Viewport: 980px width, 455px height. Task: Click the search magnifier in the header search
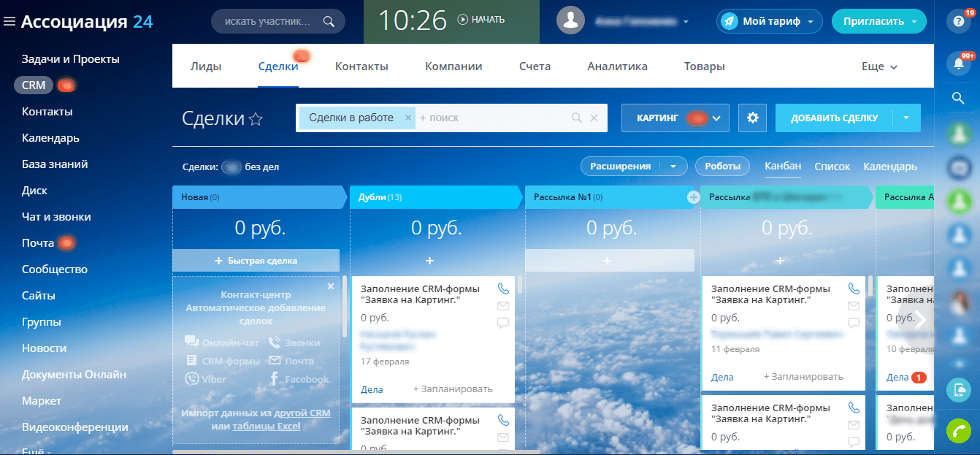(x=329, y=21)
